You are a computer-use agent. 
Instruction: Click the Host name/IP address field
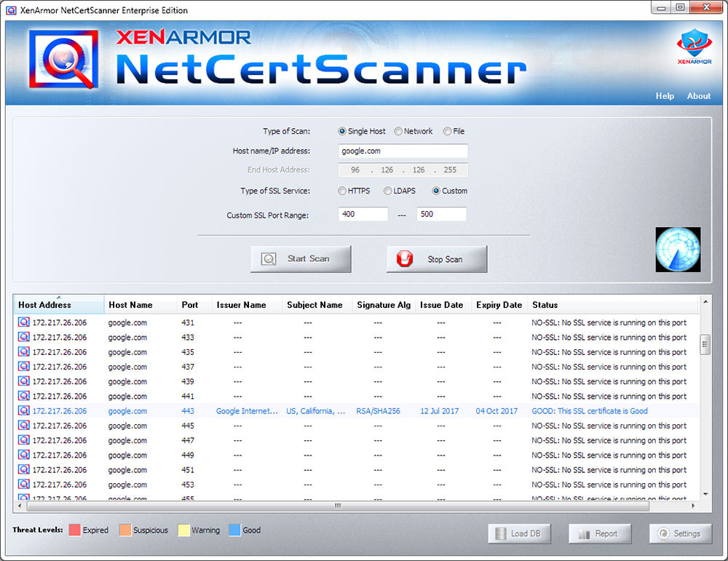[x=403, y=151]
